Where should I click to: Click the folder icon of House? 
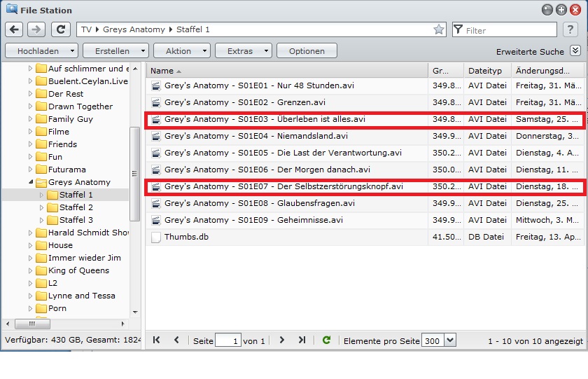[41, 245]
